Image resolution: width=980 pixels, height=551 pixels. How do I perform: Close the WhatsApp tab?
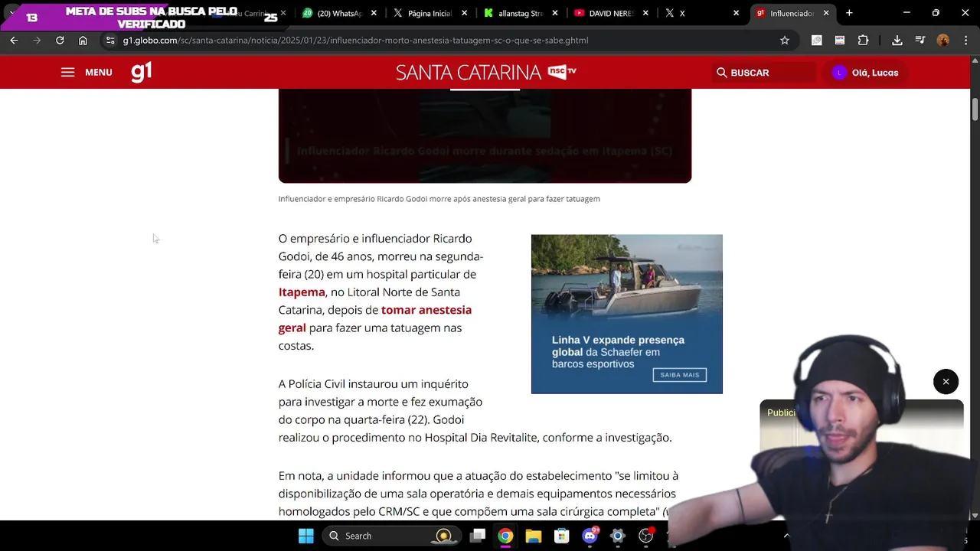click(x=374, y=13)
